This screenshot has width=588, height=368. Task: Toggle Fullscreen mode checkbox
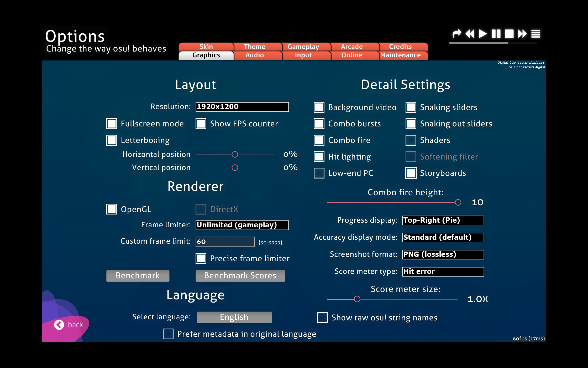pyautogui.click(x=112, y=124)
